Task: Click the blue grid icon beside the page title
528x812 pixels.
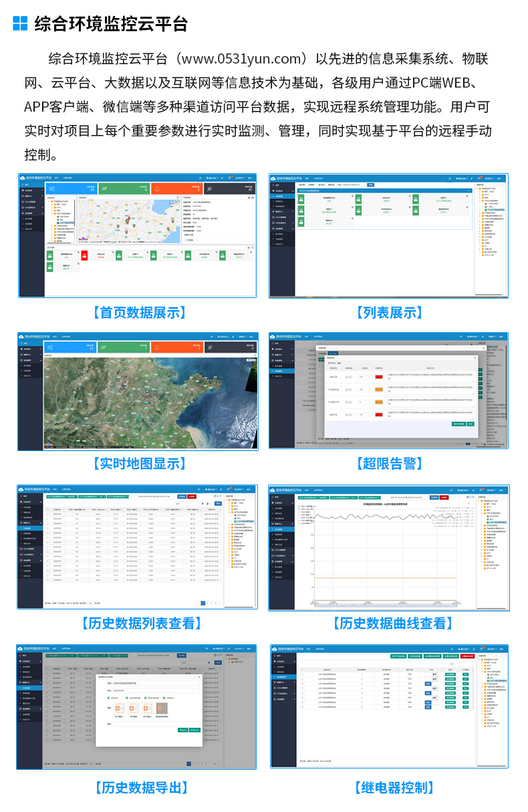Action: (x=21, y=24)
